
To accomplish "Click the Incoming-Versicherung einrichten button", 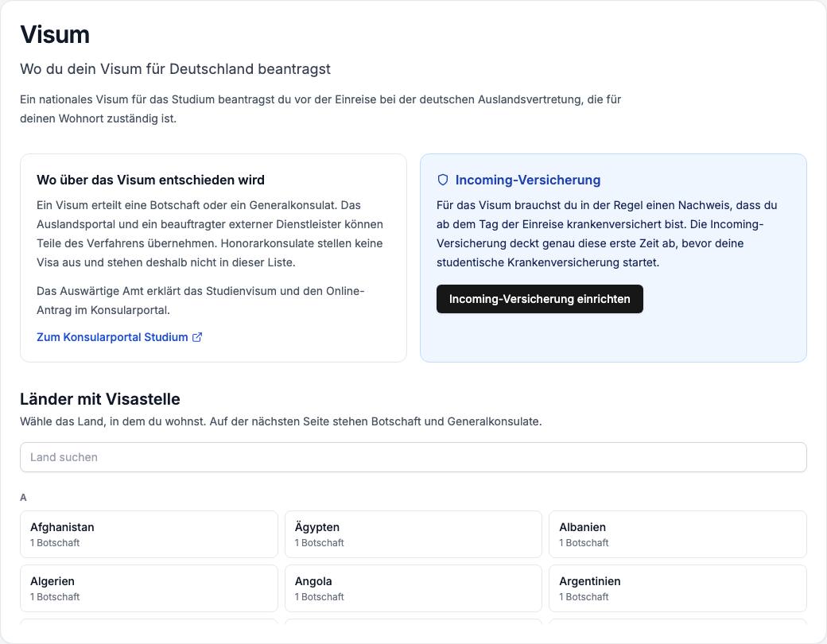I will click(540, 299).
